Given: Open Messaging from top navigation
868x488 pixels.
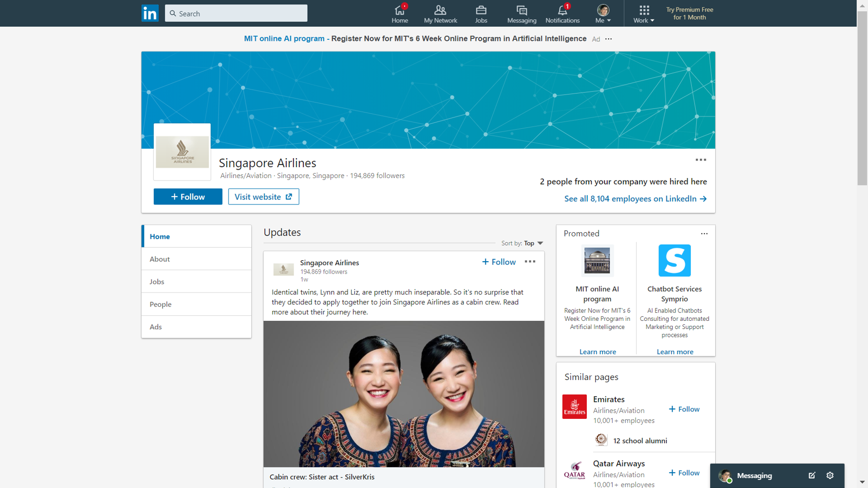Looking at the screenshot, I should pos(522,14).
